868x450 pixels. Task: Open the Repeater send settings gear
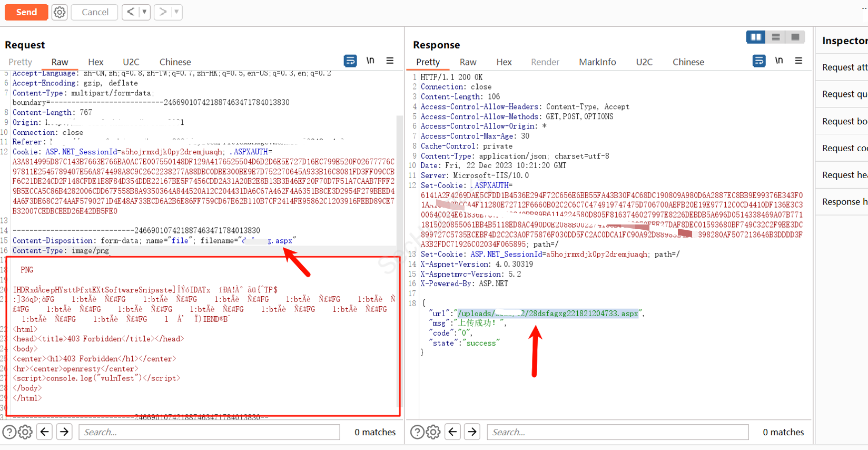coord(60,12)
